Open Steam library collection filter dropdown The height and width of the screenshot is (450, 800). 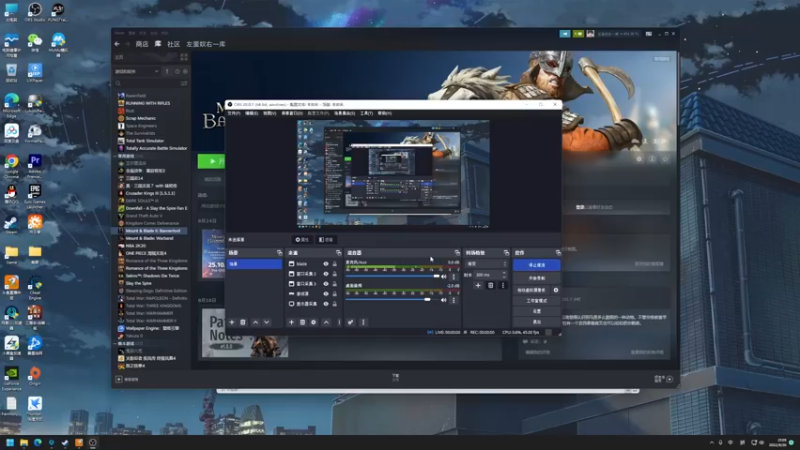[x=137, y=71]
